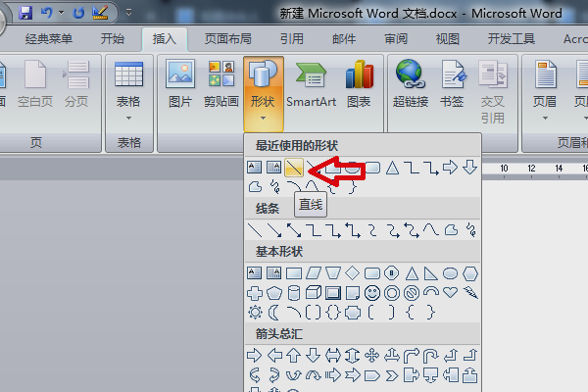Choose the sun shape
This screenshot has height=392, width=588.
coord(255,312)
